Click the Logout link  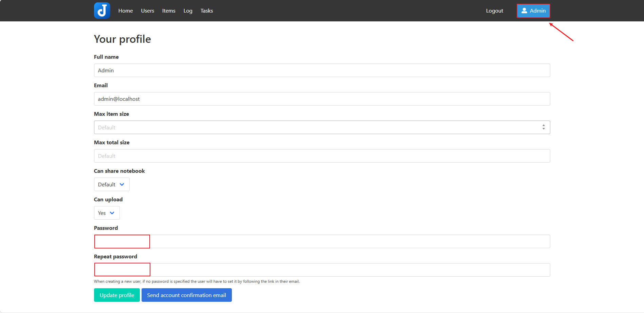click(x=494, y=11)
